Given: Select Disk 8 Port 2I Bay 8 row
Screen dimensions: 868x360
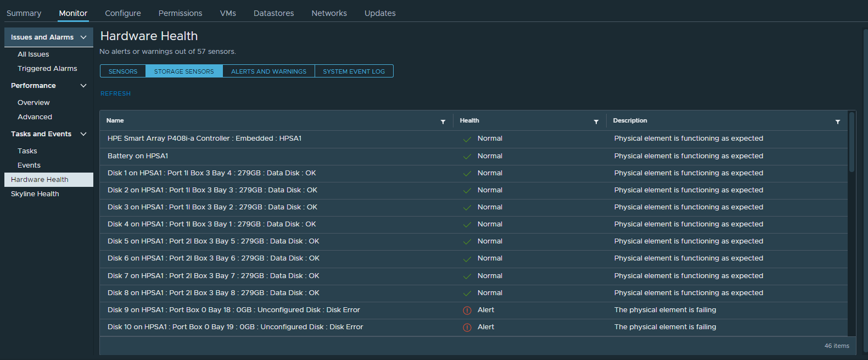Looking at the screenshot, I should point(474,293).
